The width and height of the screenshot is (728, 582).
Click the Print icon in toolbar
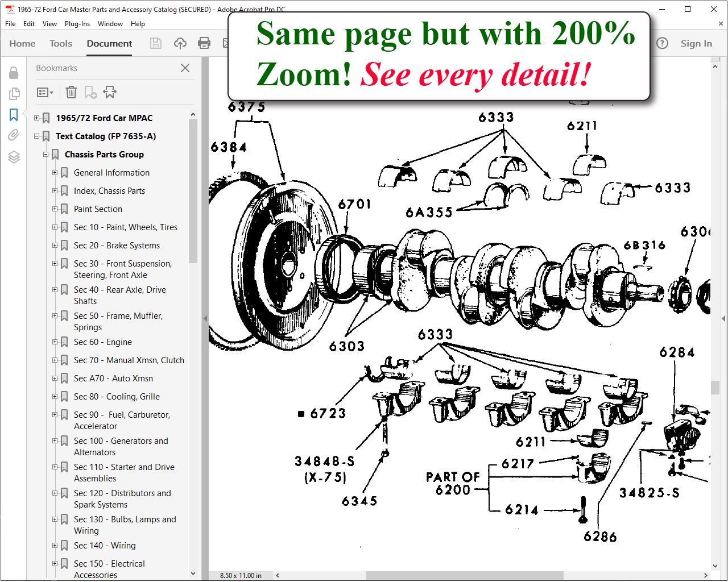click(x=204, y=43)
